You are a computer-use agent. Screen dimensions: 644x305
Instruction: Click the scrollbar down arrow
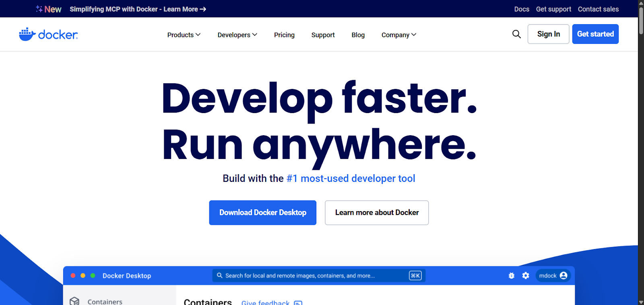(641, 302)
